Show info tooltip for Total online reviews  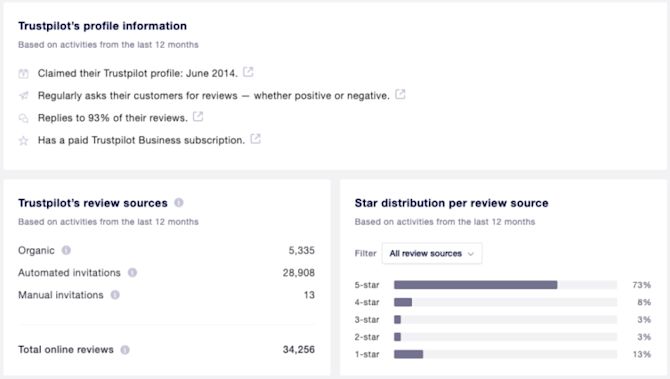pyautogui.click(x=125, y=350)
